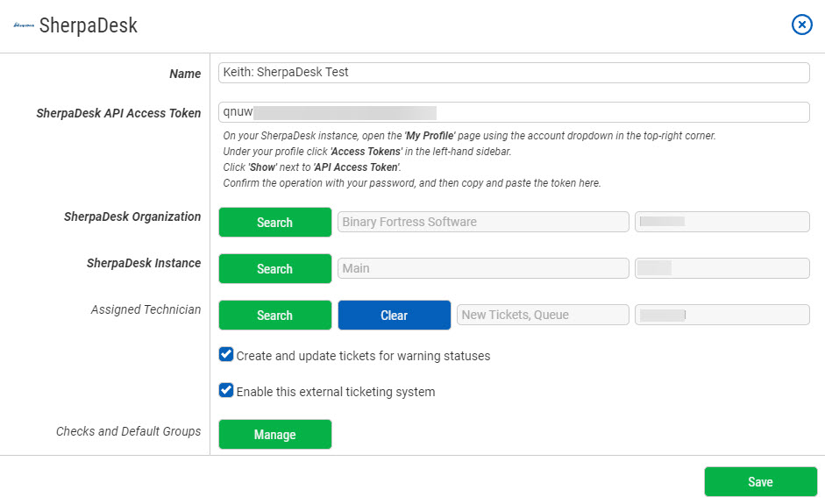Click the Checks and Default Groups label

click(x=128, y=431)
